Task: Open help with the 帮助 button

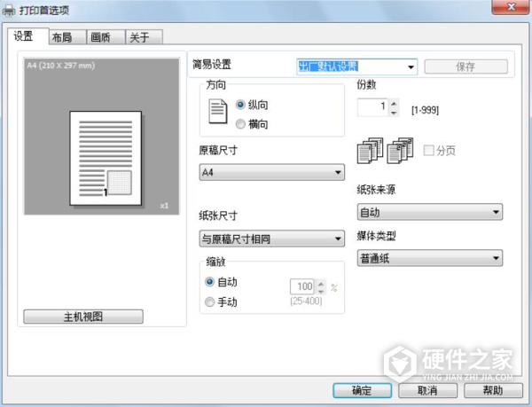Action: click(x=493, y=390)
